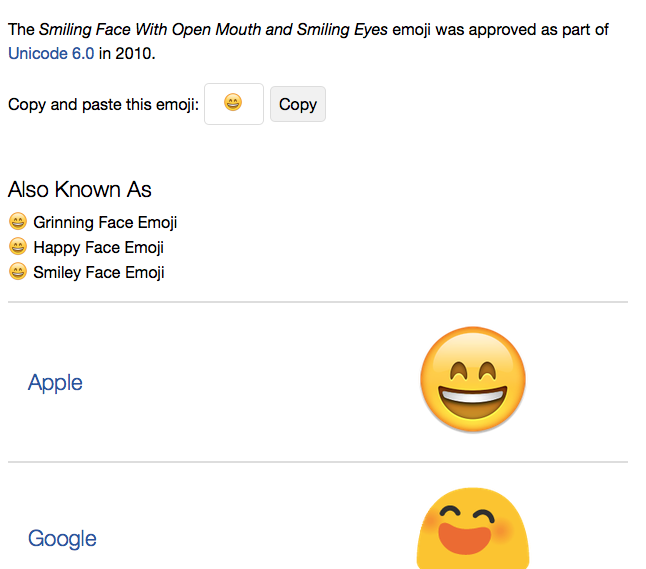Viewport: 646px width, 569px height.
Task: Click the emoji icon beside Happy Face Emoji
Action: pyautogui.click(x=18, y=246)
